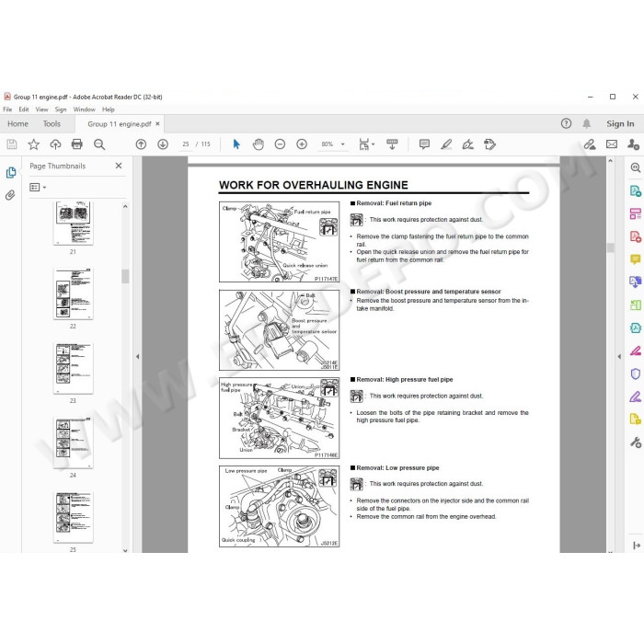Image resolution: width=644 pixels, height=644 pixels.
Task: Collapse the right tools pane arrow
Action: pos(619,357)
